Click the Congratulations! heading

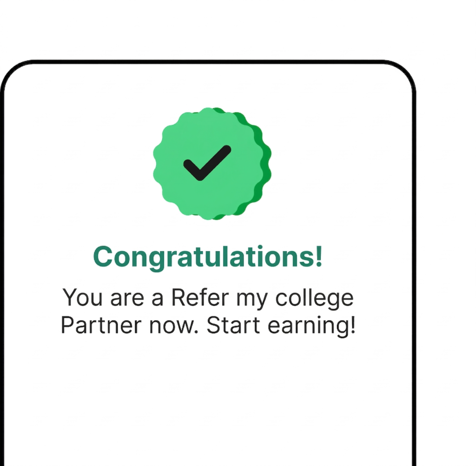coord(208,256)
